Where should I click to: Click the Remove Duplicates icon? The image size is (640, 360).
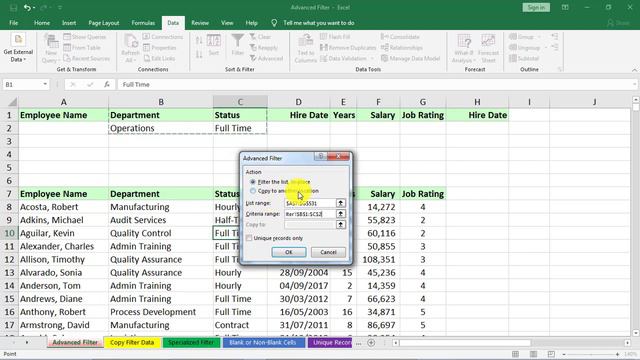[323, 48]
